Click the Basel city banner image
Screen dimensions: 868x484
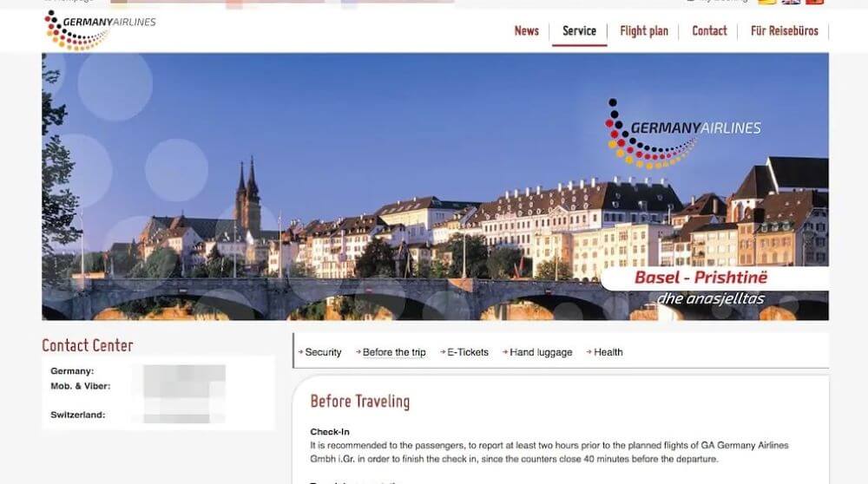435,186
